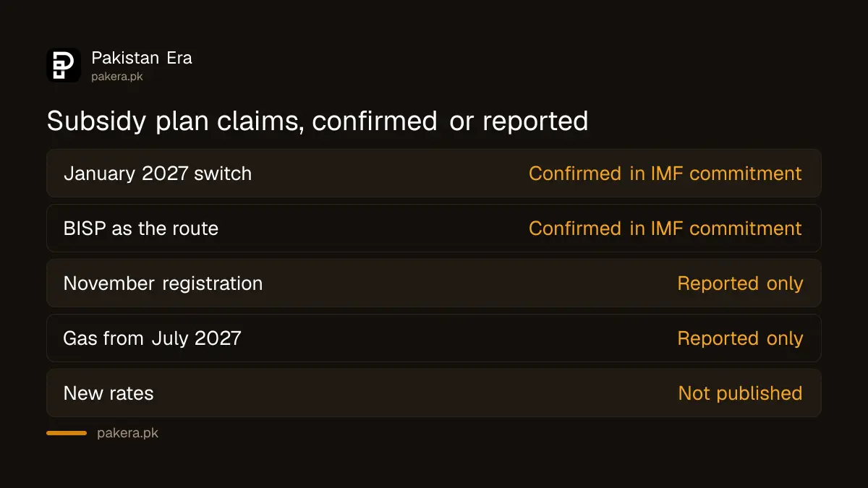Image resolution: width=868 pixels, height=488 pixels.
Task: Select the Gas from July 2027 label
Action: click(x=152, y=338)
